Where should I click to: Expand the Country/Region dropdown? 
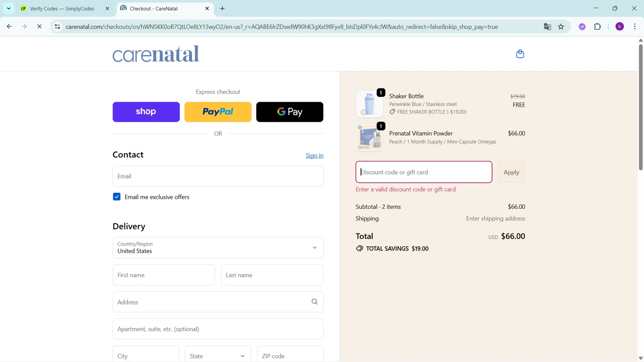(x=218, y=248)
